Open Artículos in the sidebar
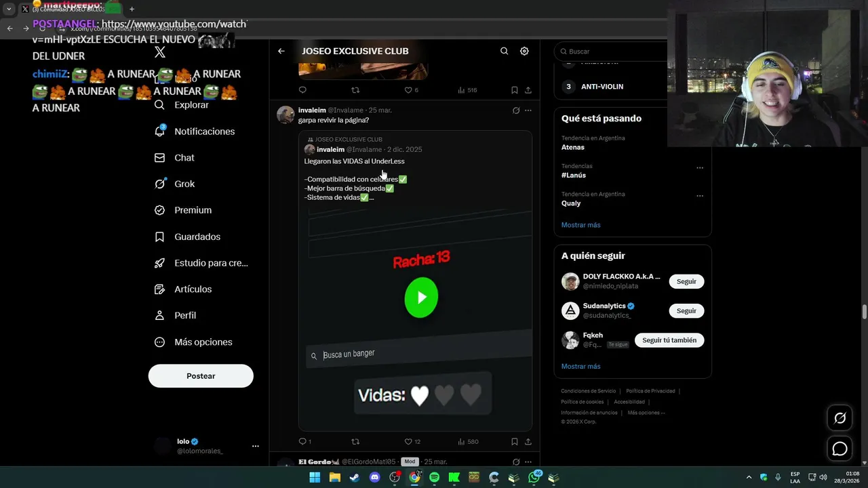The height and width of the screenshot is (488, 868). click(x=183, y=289)
